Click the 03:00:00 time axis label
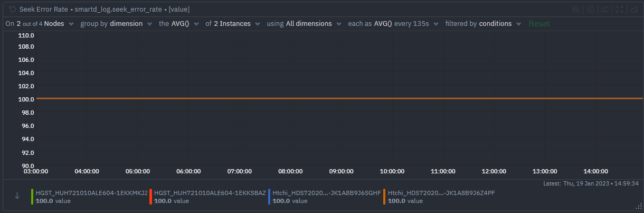Screen dimensions: 644x213 pos(36,171)
